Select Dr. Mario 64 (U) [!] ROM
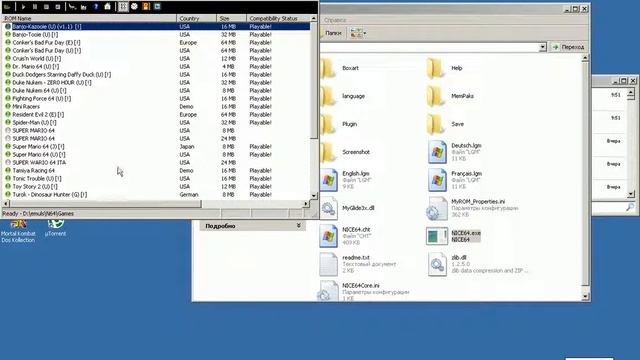 (157, 67)
